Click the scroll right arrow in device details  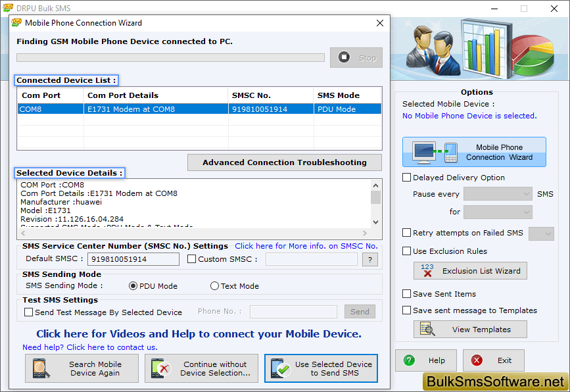365,233
